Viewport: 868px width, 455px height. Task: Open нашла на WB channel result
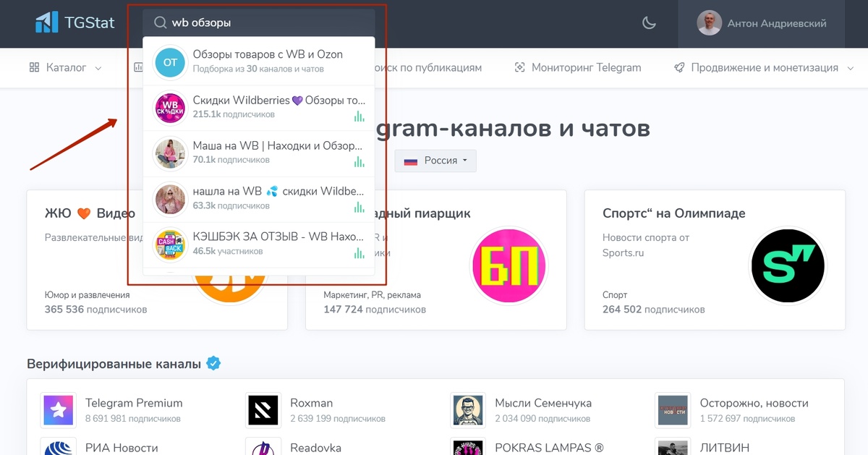click(x=259, y=198)
